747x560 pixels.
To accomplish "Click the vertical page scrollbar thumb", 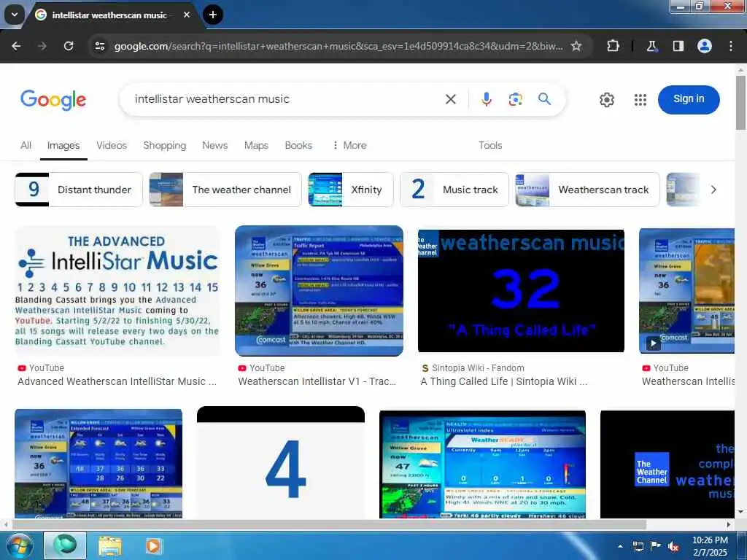I will [x=740, y=102].
